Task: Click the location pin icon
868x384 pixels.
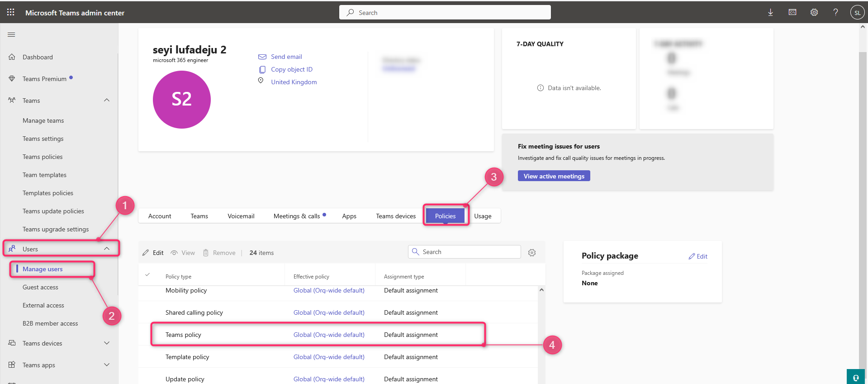Action: [x=261, y=81]
